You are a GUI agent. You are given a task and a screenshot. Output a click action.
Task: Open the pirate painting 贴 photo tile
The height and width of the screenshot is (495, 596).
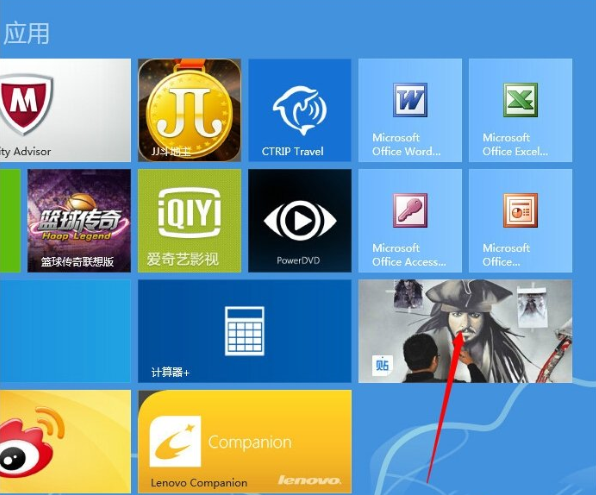point(465,331)
